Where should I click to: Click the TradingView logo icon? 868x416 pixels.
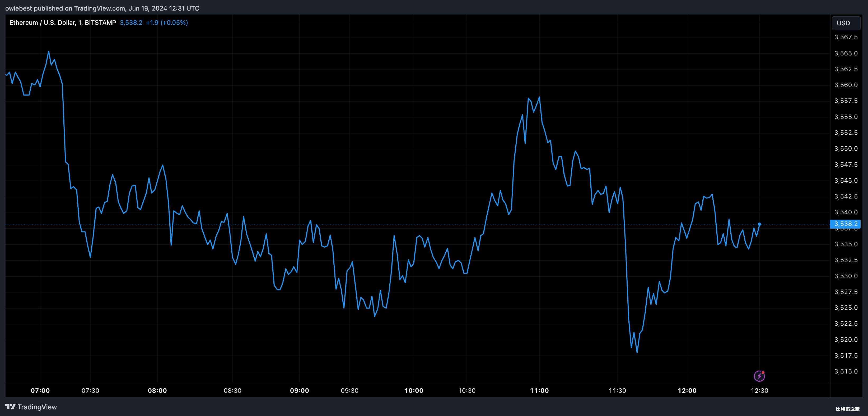pos(11,406)
